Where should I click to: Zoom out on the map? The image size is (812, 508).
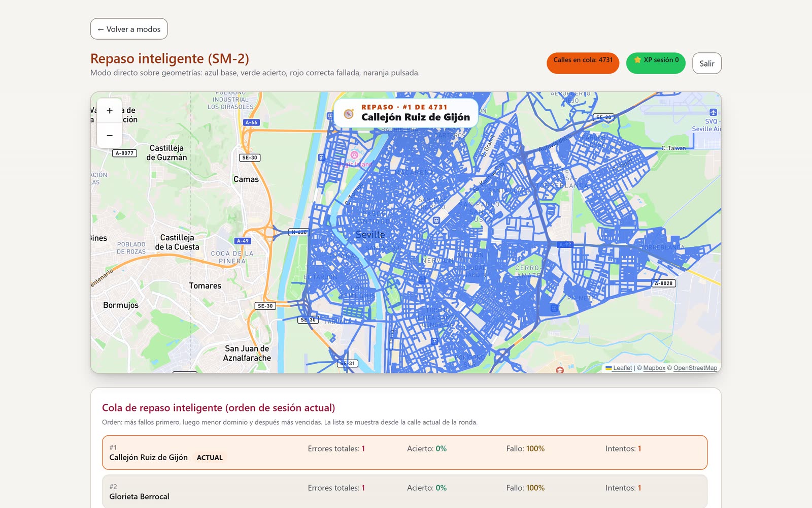(x=109, y=136)
